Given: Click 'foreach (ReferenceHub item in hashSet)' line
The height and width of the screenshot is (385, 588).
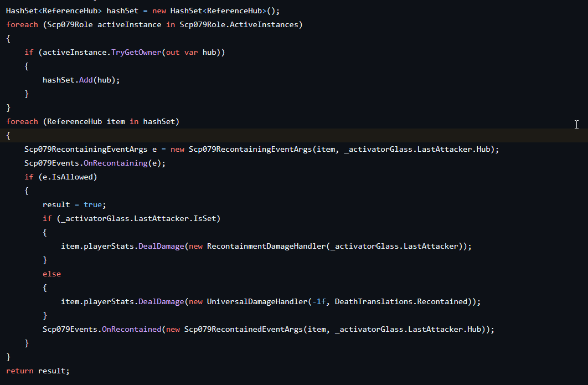Looking at the screenshot, I should point(92,121).
